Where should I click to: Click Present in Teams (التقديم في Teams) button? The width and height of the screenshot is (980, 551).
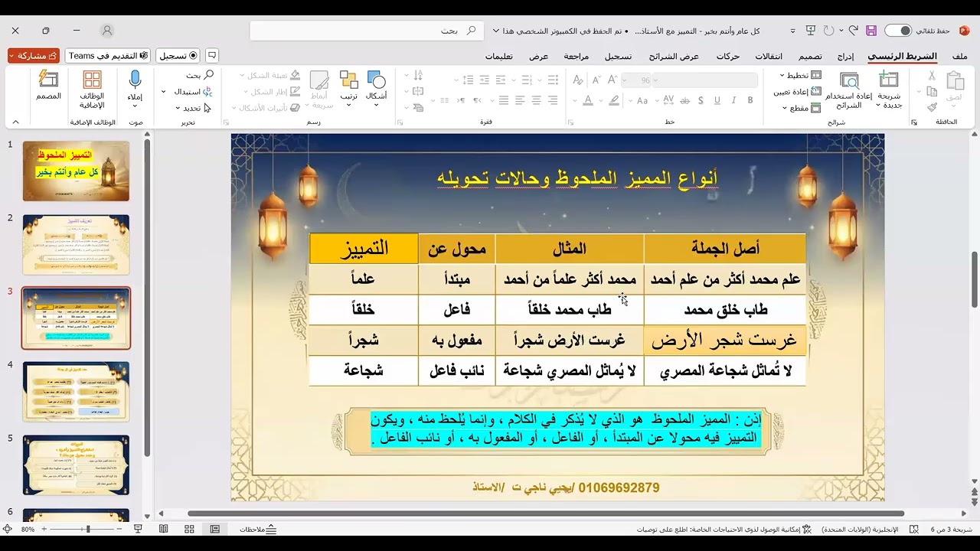(107, 56)
